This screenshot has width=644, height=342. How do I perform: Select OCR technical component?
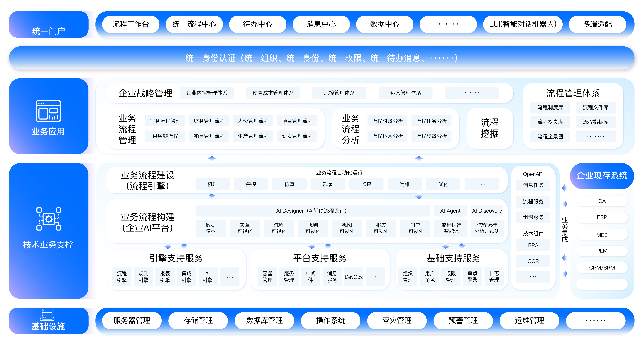(533, 261)
